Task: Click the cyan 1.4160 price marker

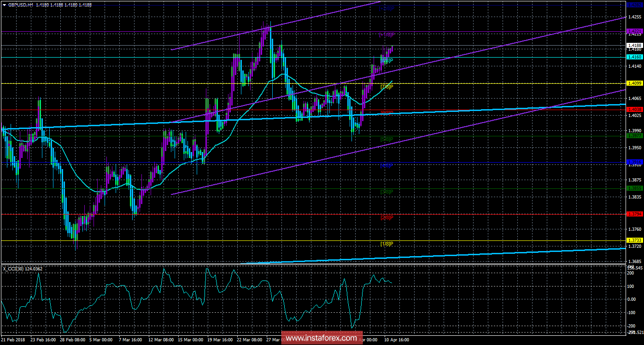Action: click(635, 56)
